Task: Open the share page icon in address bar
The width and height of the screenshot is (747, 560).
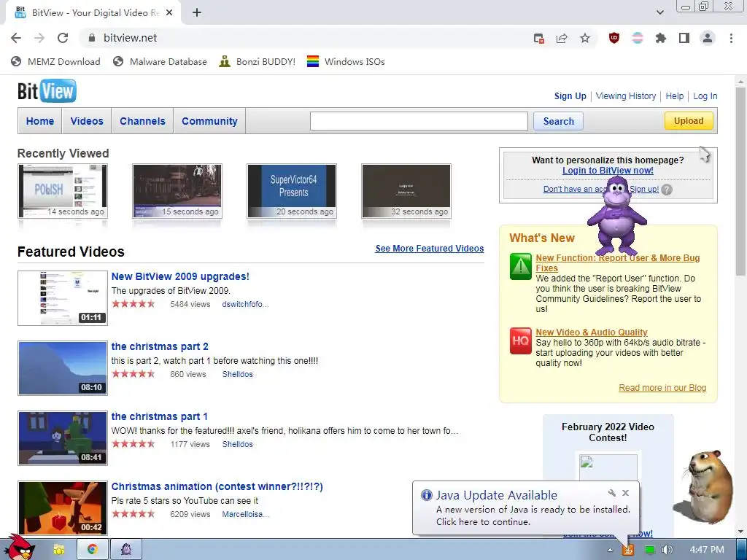Action: (562, 38)
